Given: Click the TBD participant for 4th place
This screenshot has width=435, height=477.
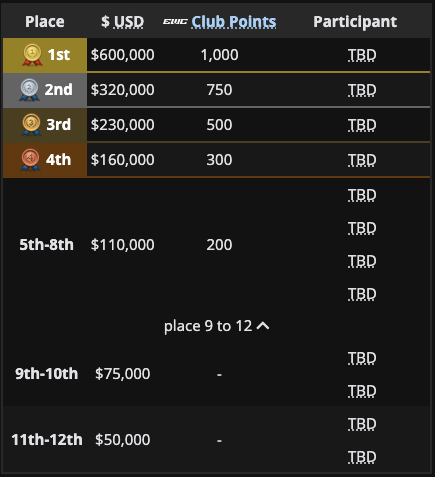Looking at the screenshot, I should point(362,160).
